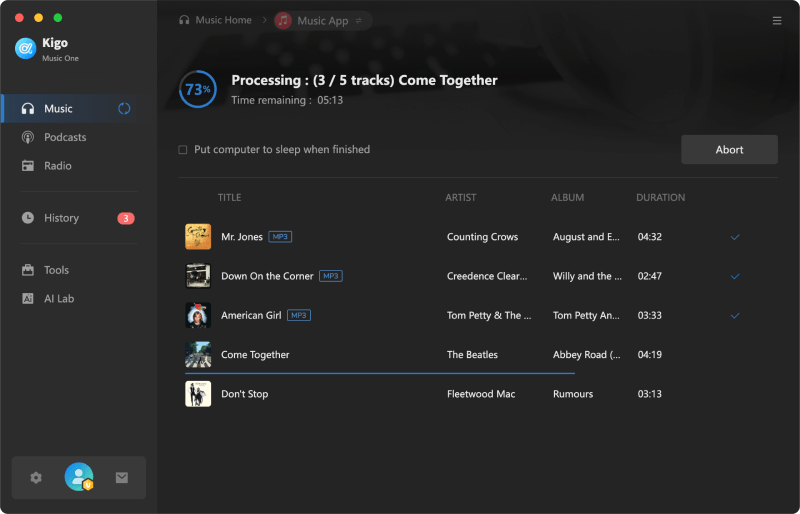Click the Tools toolbox icon
The height and width of the screenshot is (514, 800).
(x=28, y=270)
